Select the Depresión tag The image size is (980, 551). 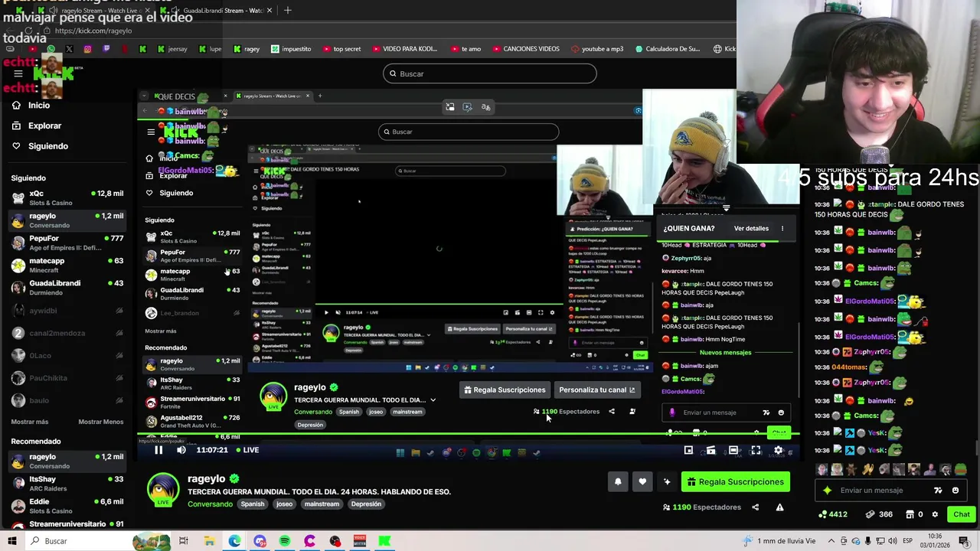point(366,504)
